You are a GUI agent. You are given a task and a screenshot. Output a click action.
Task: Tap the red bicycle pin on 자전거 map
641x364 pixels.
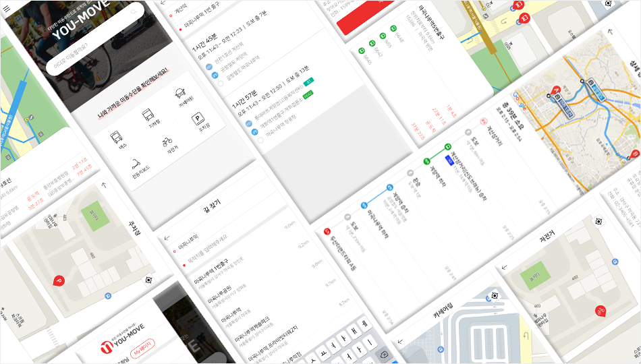[x=600, y=311]
